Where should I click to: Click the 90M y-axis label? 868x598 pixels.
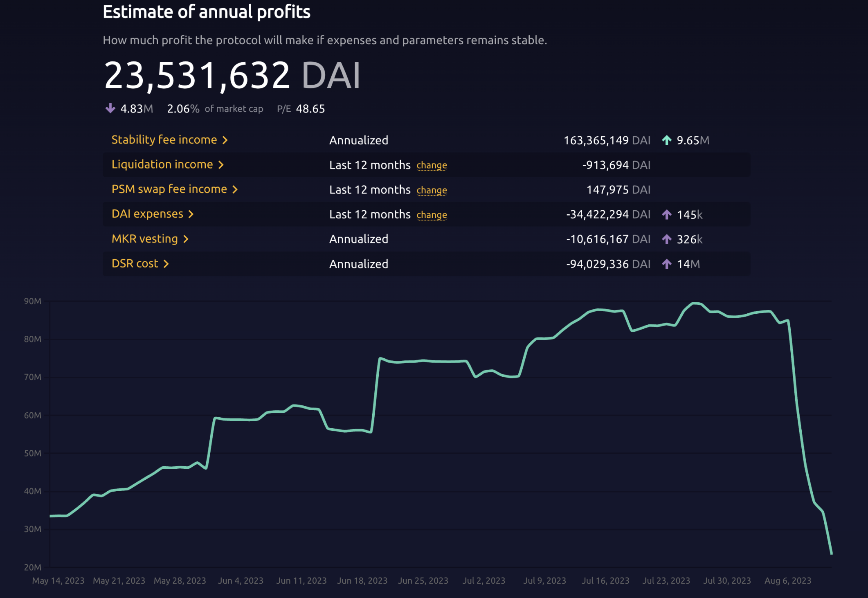point(33,301)
